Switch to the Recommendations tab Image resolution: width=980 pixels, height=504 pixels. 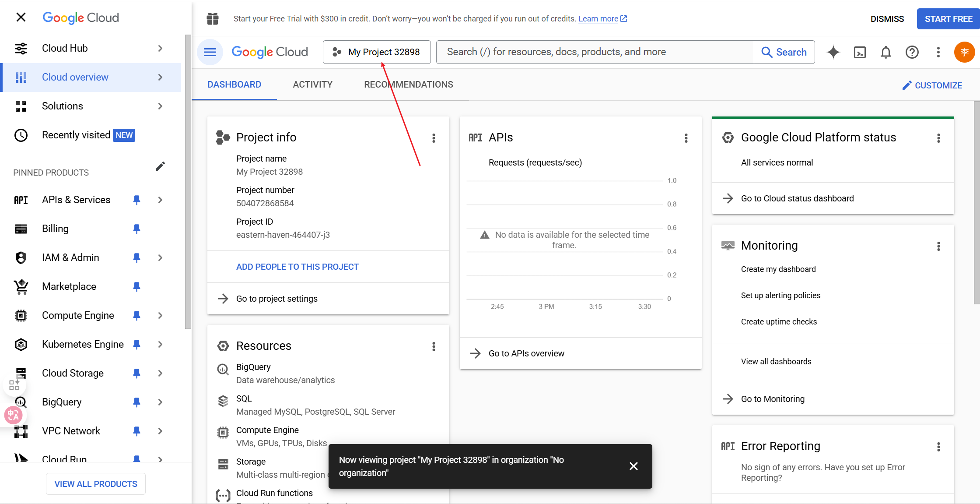tap(408, 85)
